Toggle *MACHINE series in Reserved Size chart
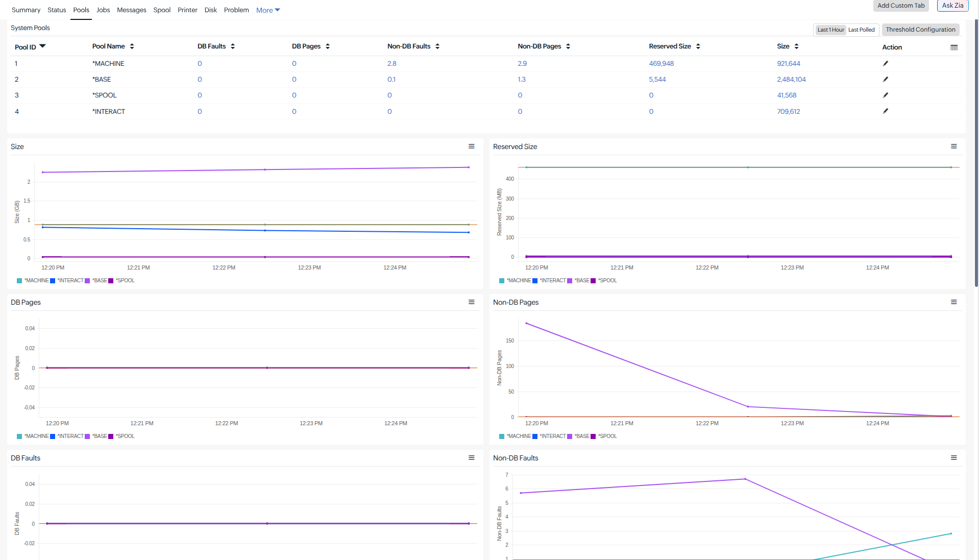 (x=516, y=280)
